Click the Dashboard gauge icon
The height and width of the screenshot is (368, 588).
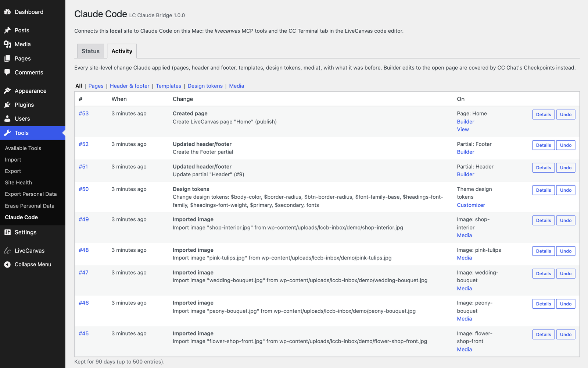[7, 12]
